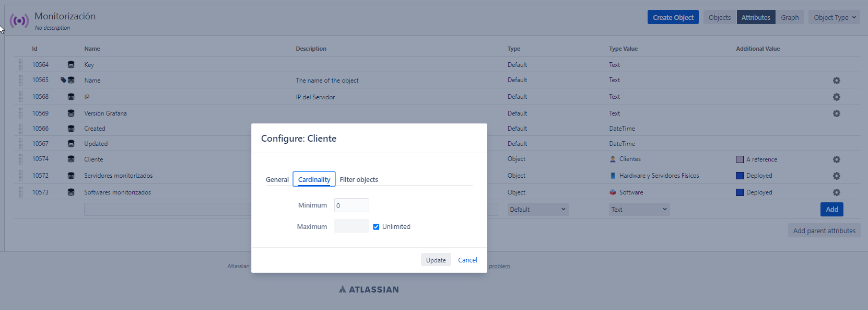The height and width of the screenshot is (310, 868).
Task: Click the 'Additional Value' column header
Action: 758,49
